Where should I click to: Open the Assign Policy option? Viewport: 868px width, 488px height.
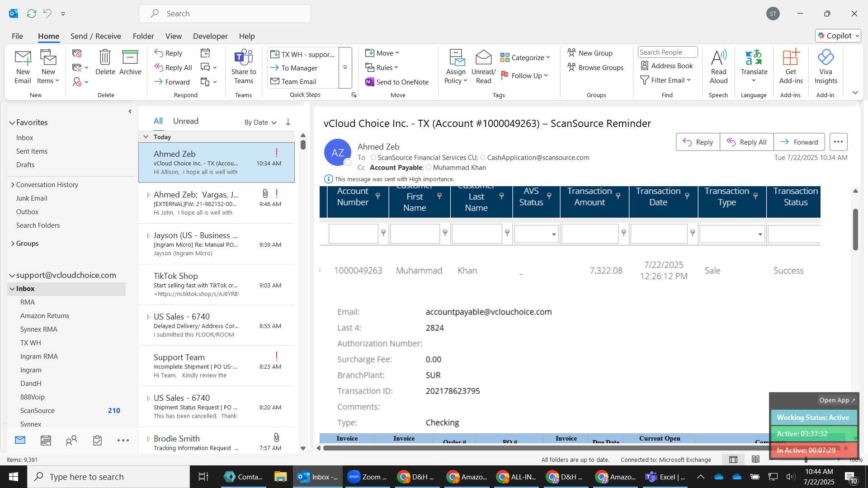pos(456,67)
